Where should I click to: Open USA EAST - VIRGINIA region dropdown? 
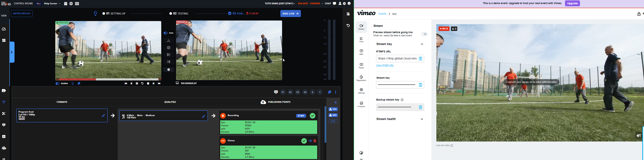tap(310, 4)
